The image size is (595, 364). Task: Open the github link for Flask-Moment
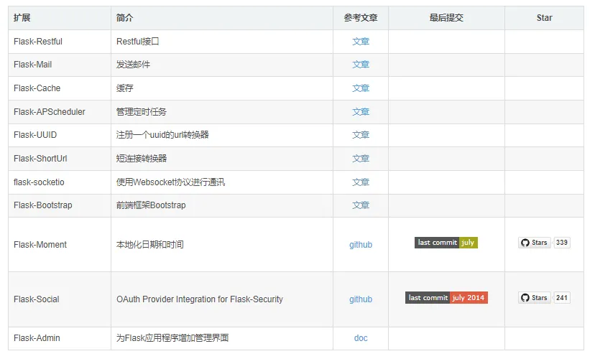[x=361, y=245]
